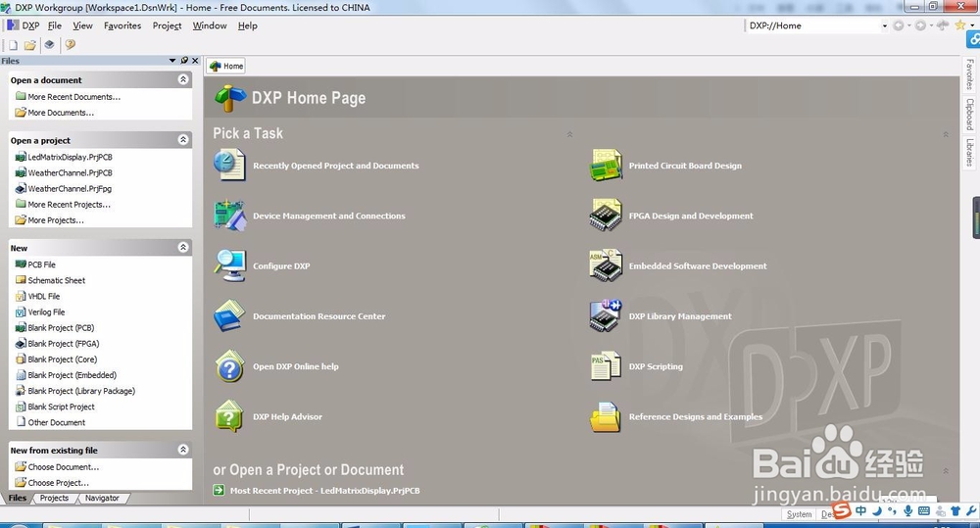This screenshot has width=980, height=528.
Task: Pin the Files panel
Action: [x=184, y=61]
